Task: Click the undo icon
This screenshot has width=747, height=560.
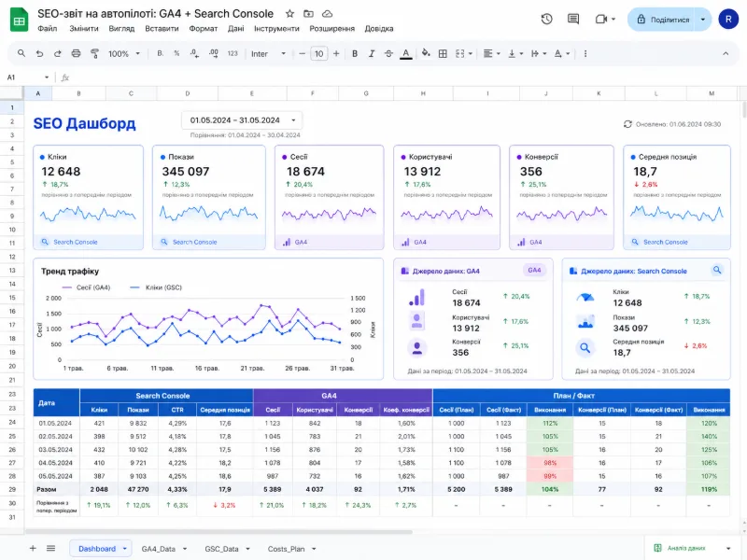Action: click(39, 53)
